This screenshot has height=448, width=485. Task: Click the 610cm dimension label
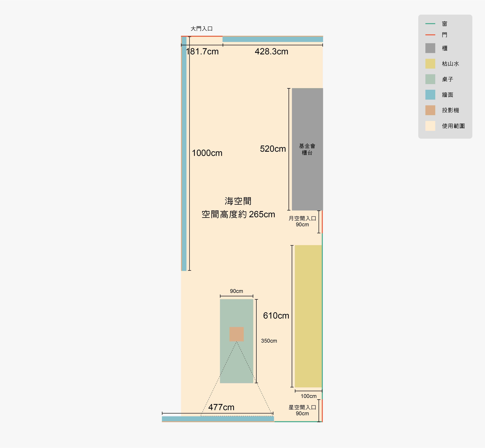(276, 316)
